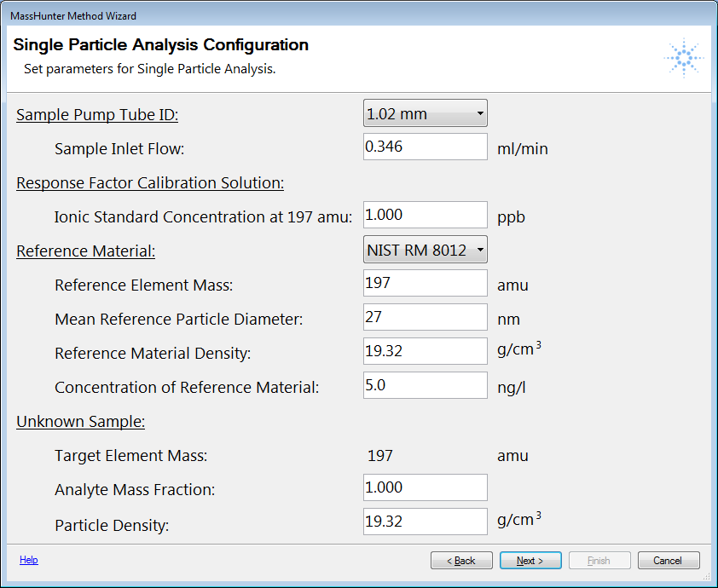
Task: Click the Agilent spark logo icon
Action: [x=684, y=58]
